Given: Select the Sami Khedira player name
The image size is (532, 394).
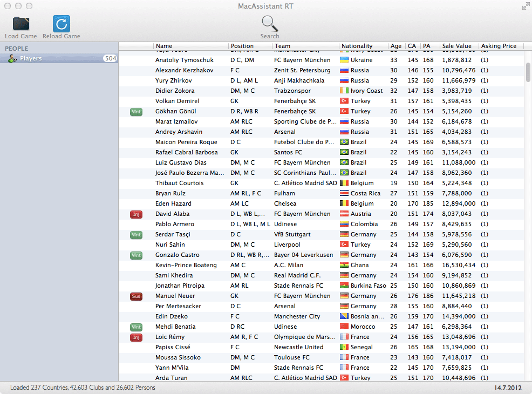Looking at the screenshot, I should click(174, 275).
